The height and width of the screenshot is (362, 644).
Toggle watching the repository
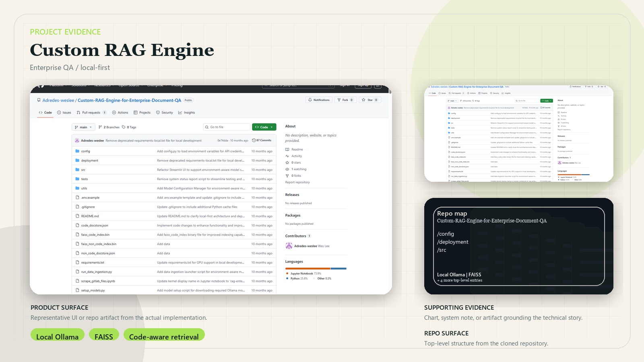299,169
